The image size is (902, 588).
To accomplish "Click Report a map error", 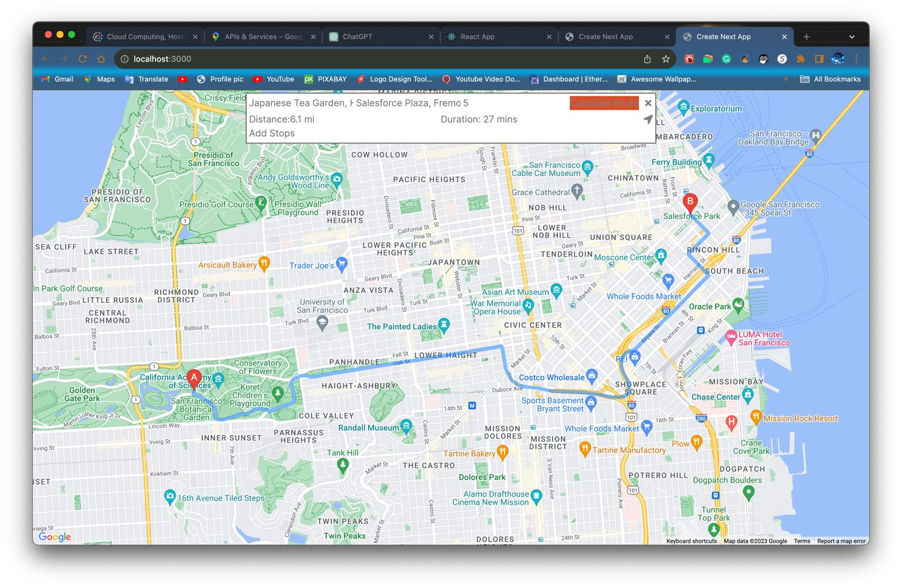I will click(x=842, y=541).
